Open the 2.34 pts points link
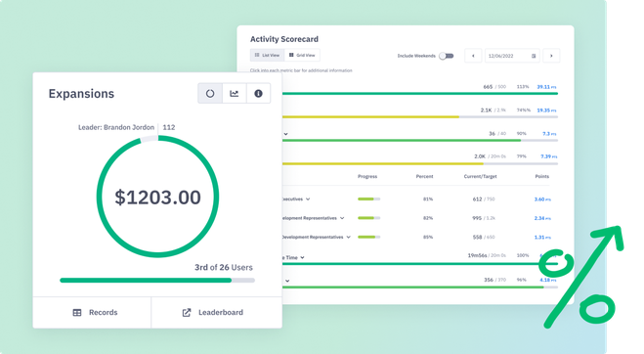 pyautogui.click(x=542, y=218)
